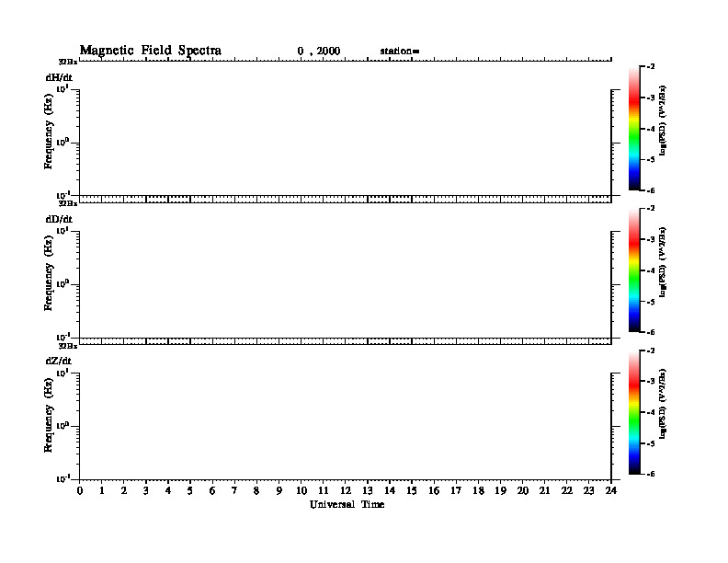Click hour 19 tick label on time axis
The image size is (728, 563).
pyautogui.click(x=500, y=491)
